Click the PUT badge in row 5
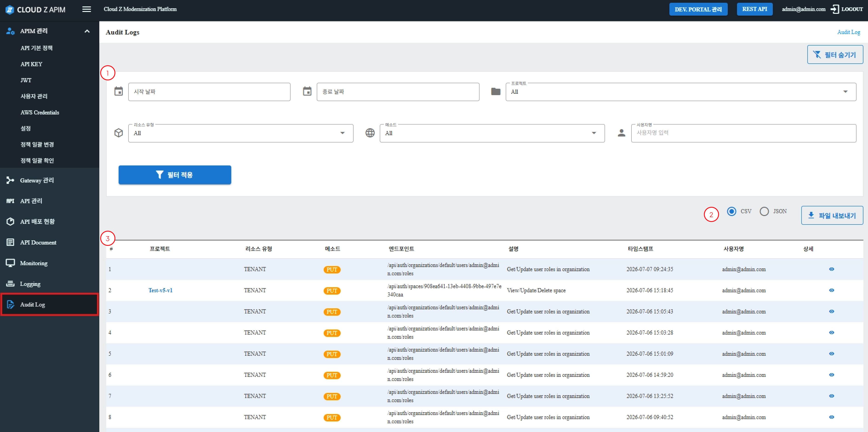The height and width of the screenshot is (432, 868). 332,354
